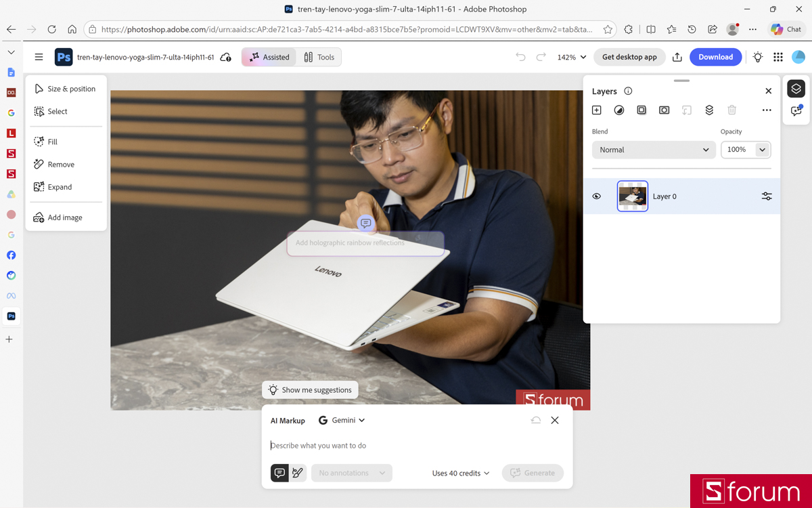Open browser extensions puzzle icon
This screenshot has height=508, width=812.
pyautogui.click(x=629, y=29)
